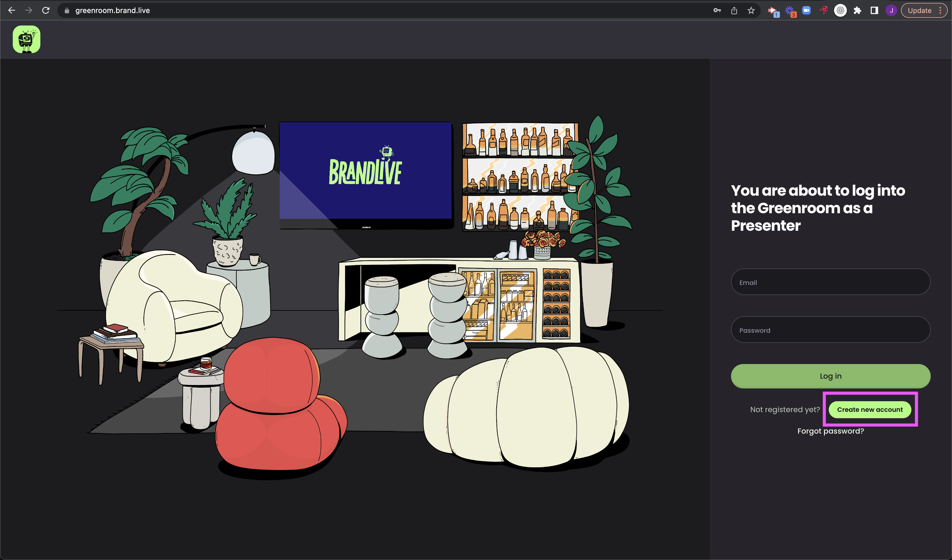Click the Brandlive robot logo in the header
This screenshot has height=560, width=952.
27,39
